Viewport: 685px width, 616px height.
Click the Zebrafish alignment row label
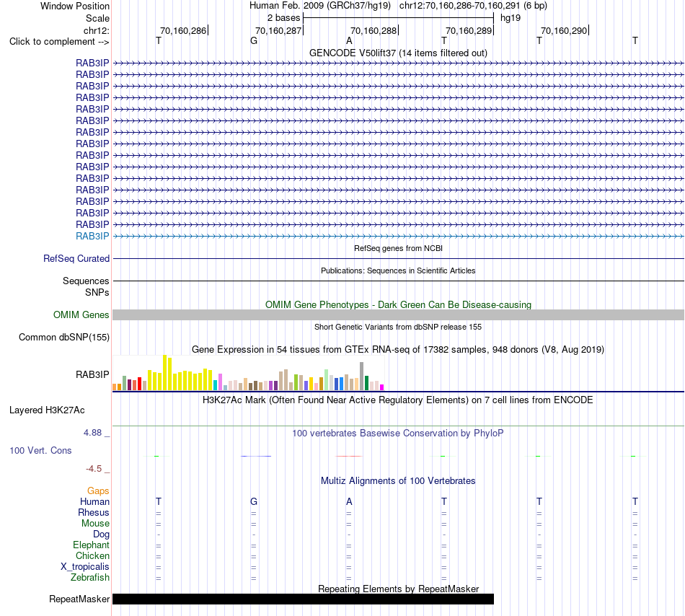click(x=90, y=577)
